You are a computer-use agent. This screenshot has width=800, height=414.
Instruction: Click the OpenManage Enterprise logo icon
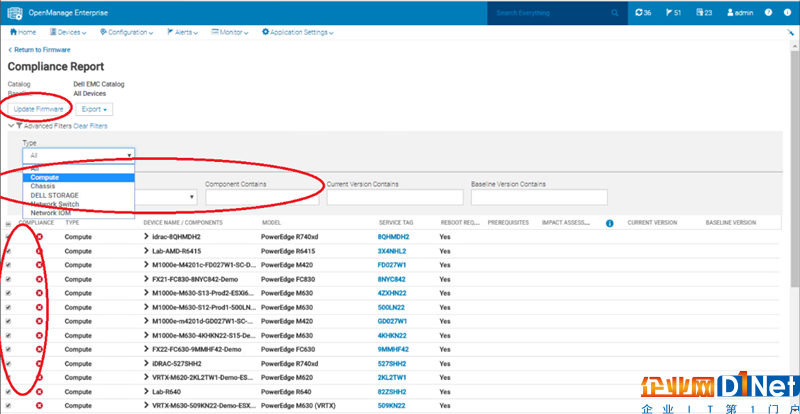15,12
